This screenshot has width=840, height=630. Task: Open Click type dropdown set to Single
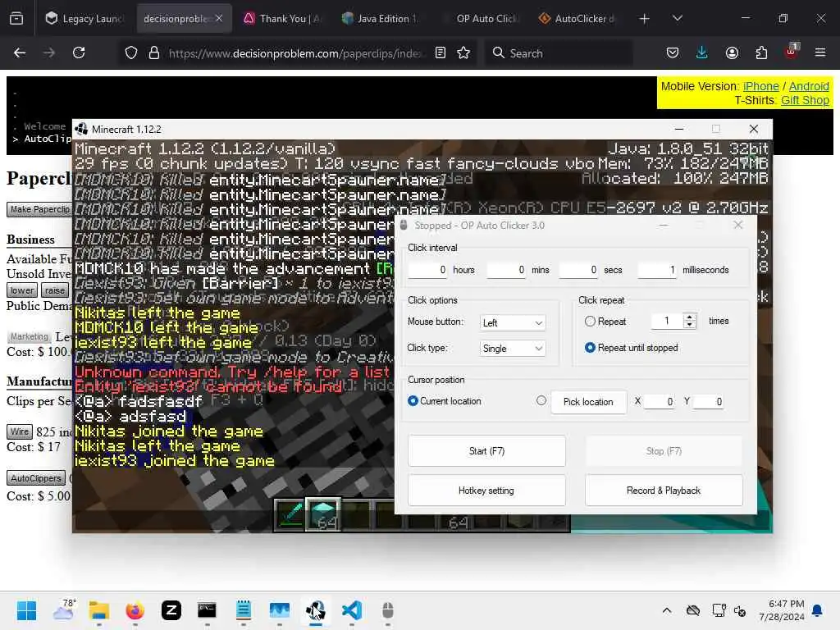(x=513, y=348)
